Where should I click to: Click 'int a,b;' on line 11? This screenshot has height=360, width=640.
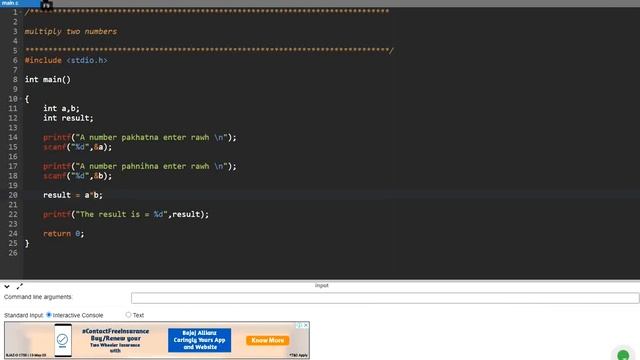point(61,109)
